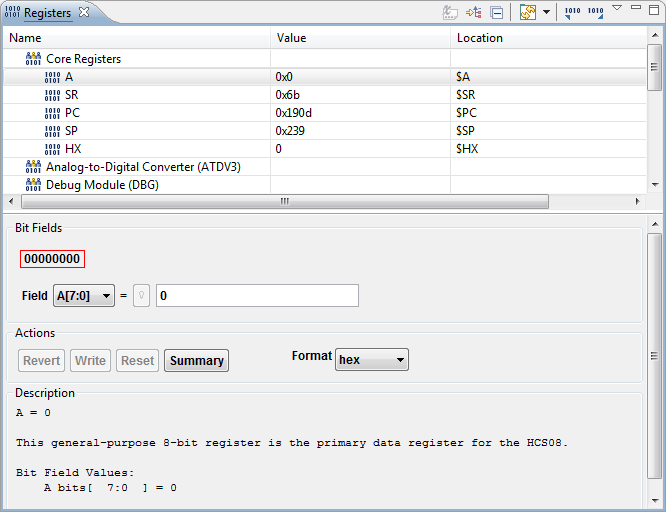Open the refresh options dropdown arrow

546,13
